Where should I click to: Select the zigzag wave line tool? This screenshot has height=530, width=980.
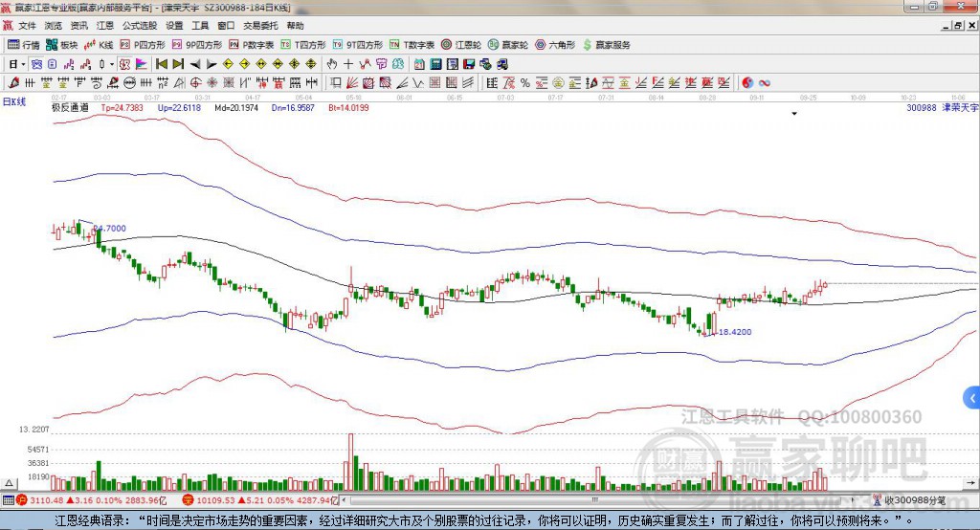[x=417, y=82]
